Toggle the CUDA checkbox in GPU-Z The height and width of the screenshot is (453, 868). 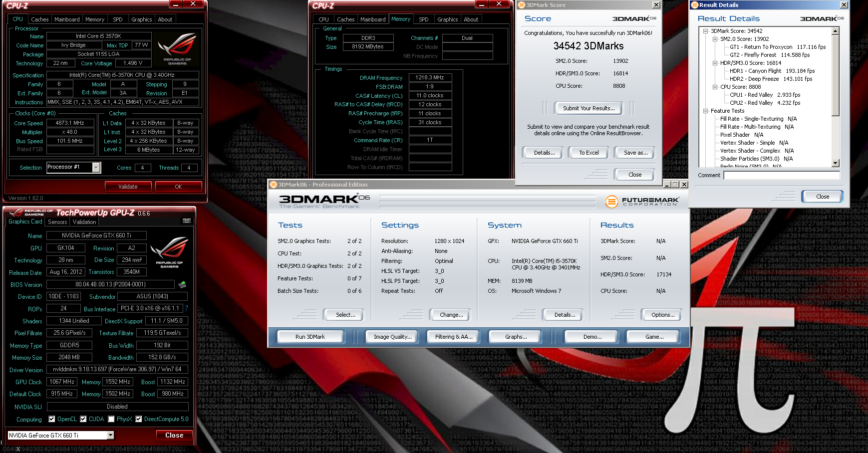point(83,419)
